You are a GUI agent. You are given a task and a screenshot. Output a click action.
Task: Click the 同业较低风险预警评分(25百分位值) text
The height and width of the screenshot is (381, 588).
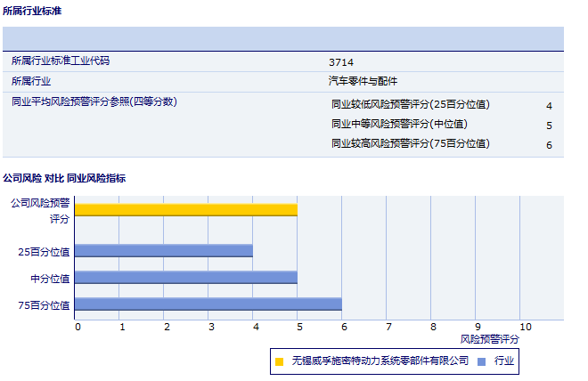(x=411, y=104)
